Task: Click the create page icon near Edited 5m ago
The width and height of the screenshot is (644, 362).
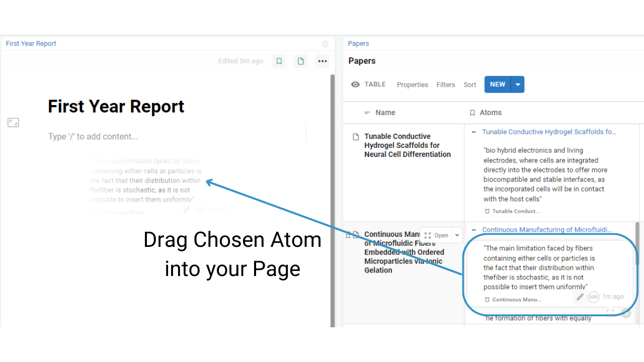Action: [x=300, y=61]
